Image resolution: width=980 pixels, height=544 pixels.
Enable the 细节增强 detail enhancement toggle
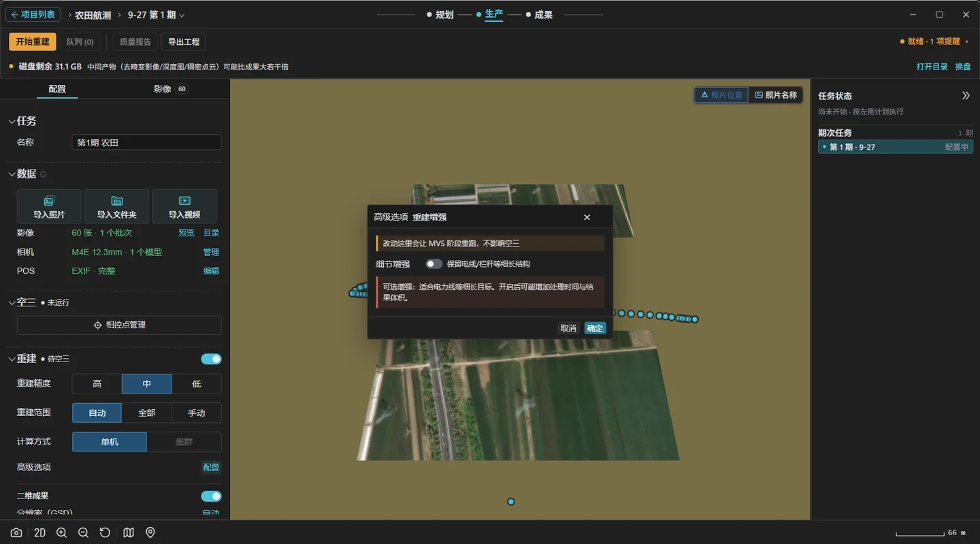click(434, 264)
